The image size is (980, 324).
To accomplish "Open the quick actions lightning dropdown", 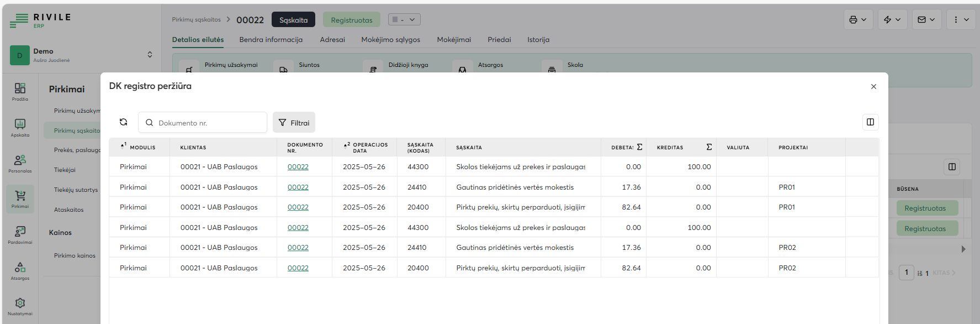I will click(x=892, y=20).
